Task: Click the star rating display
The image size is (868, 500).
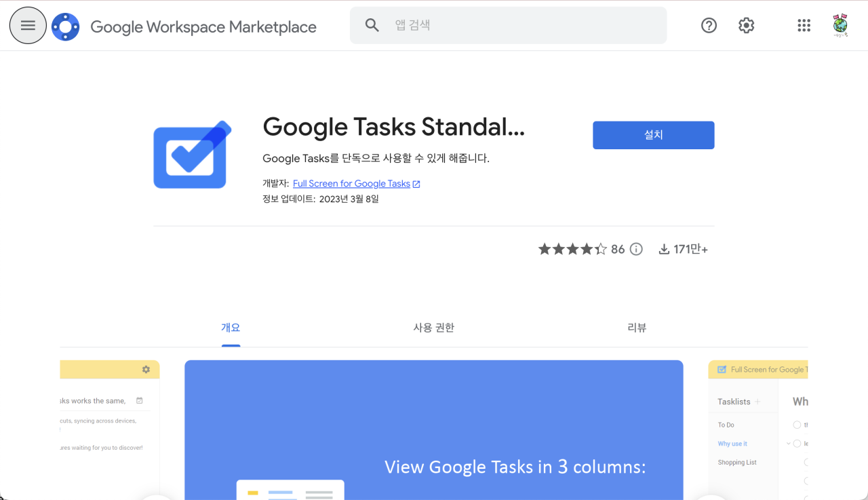Action: 573,249
